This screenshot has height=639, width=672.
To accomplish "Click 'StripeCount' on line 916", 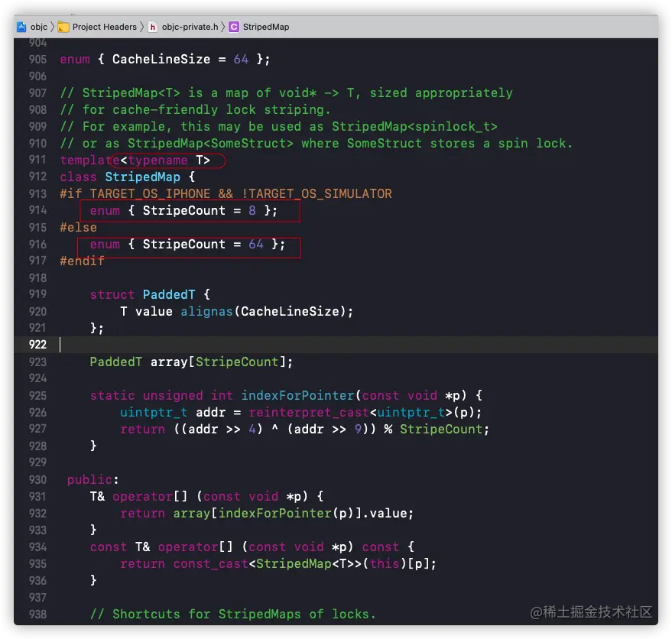I will pyautogui.click(x=183, y=245).
